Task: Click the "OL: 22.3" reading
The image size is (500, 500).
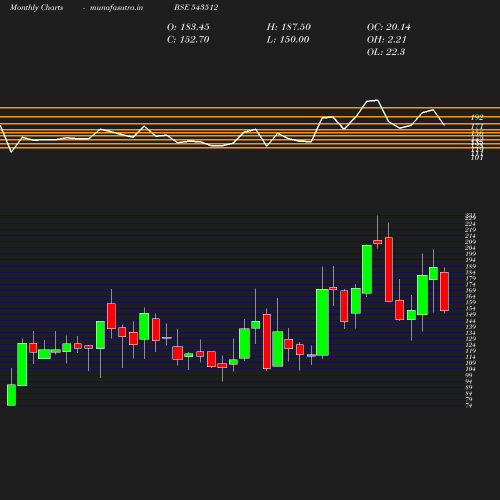Action: click(386, 52)
